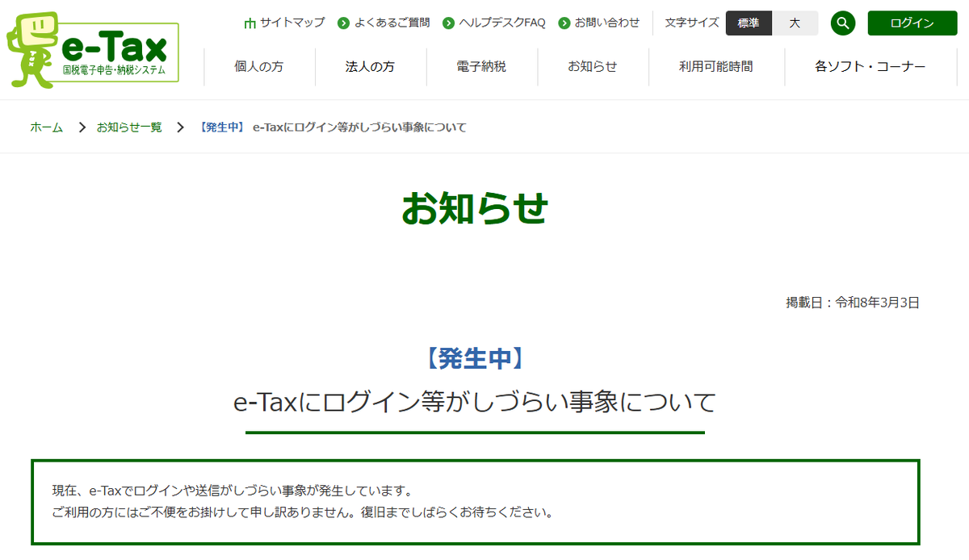969x560 pixels.
Task: Set text size to 大
Action: click(795, 23)
